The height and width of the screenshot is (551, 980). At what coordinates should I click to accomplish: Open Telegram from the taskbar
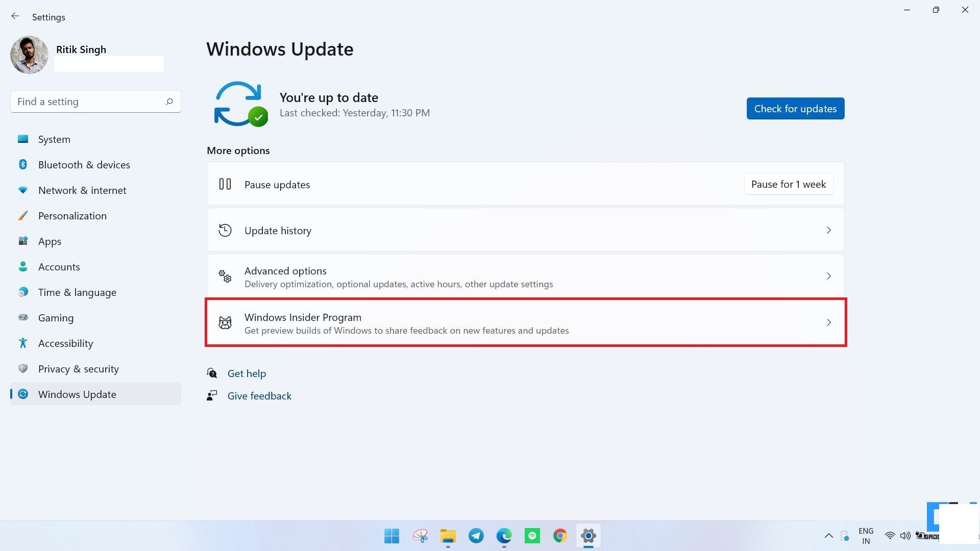(x=476, y=536)
